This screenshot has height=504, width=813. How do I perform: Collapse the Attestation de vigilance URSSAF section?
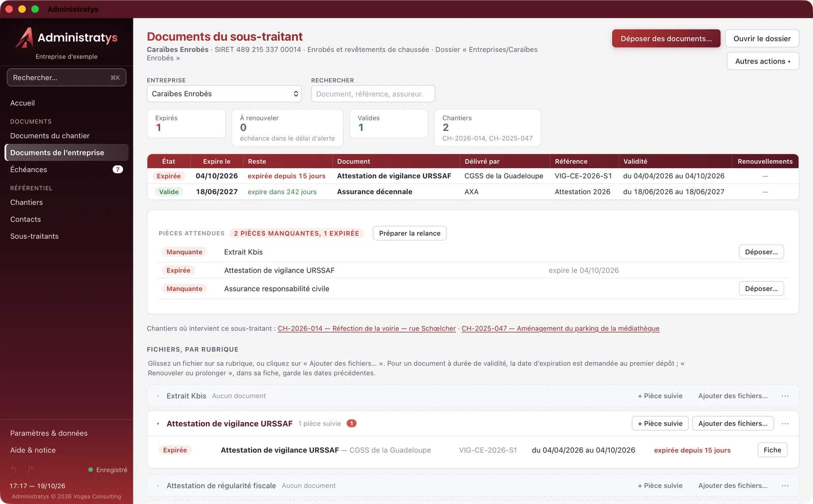[x=158, y=424]
